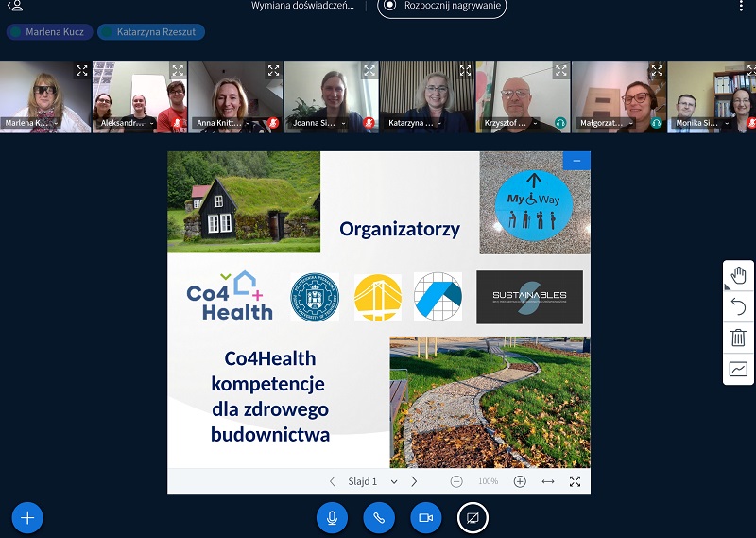The width and height of the screenshot is (756, 538).
Task: Go to the previous slide
Action: click(333, 481)
